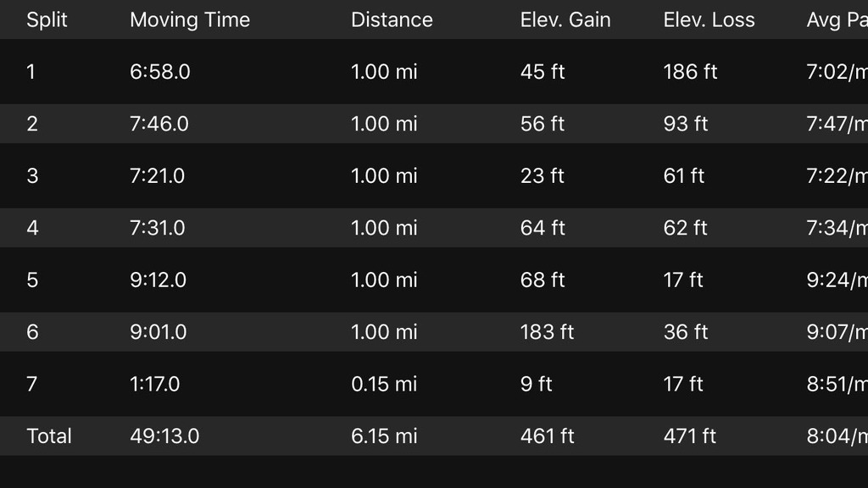Click the 9:01.0 moving time in split 6
Screen dimensions: 868x488
click(x=158, y=332)
